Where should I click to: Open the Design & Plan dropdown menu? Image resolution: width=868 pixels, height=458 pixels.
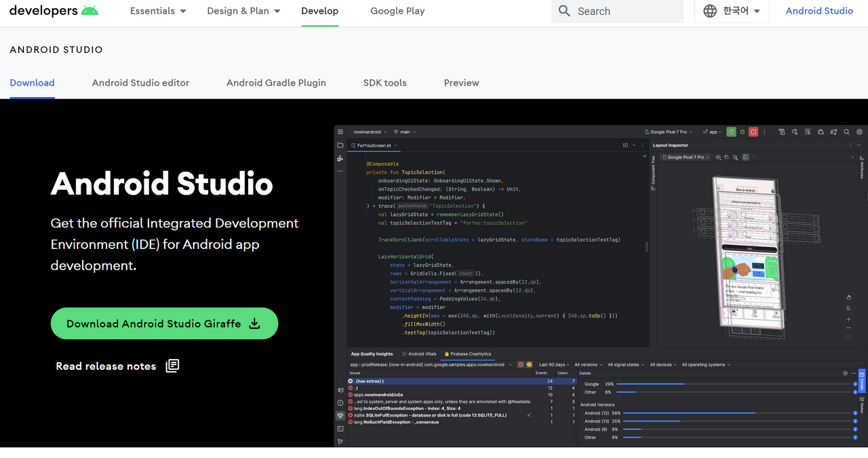(243, 11)
